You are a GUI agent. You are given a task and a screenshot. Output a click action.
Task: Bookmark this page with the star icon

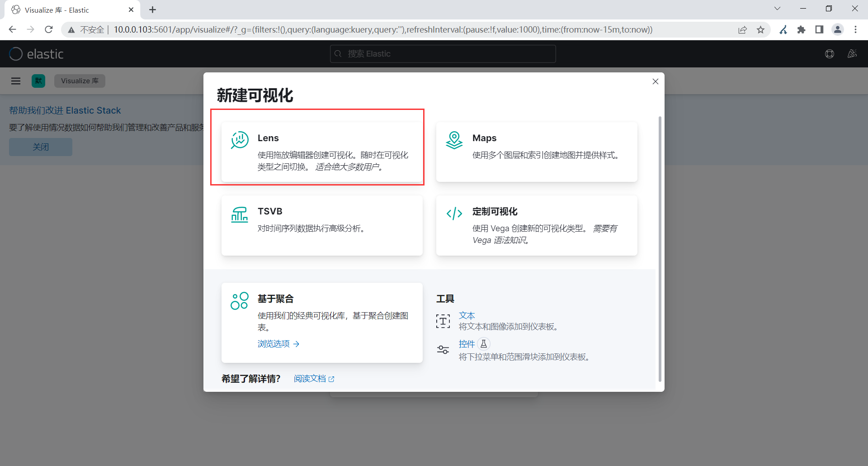[x=761, y=30]
